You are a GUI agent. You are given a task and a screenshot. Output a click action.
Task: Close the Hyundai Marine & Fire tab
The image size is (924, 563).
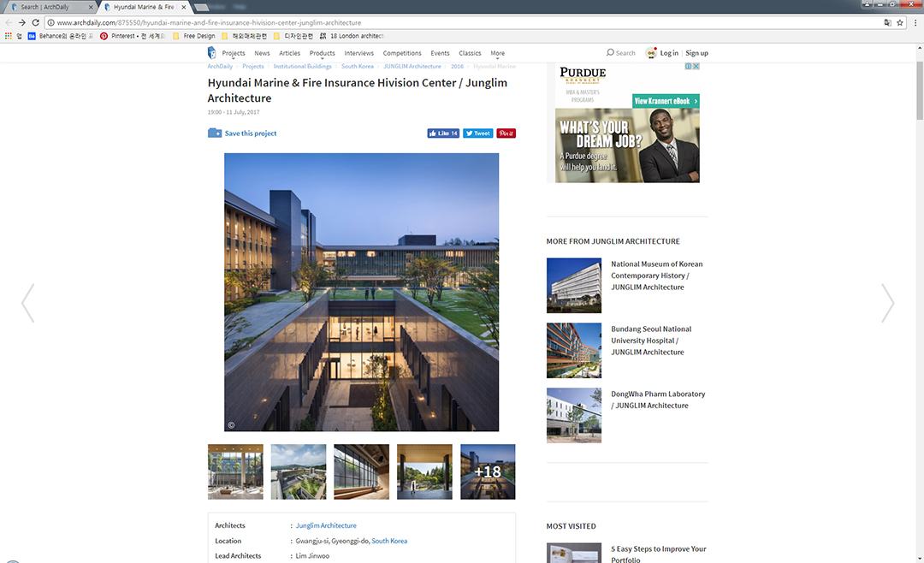coord(184,7)
